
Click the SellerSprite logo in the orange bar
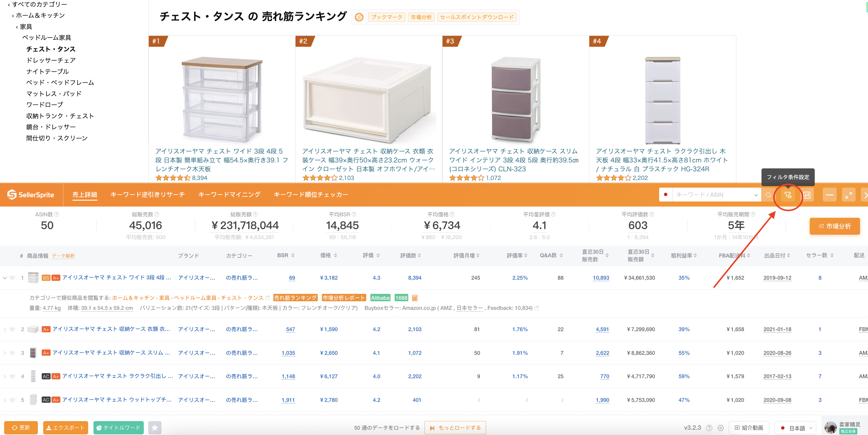[x=31, y=194]
